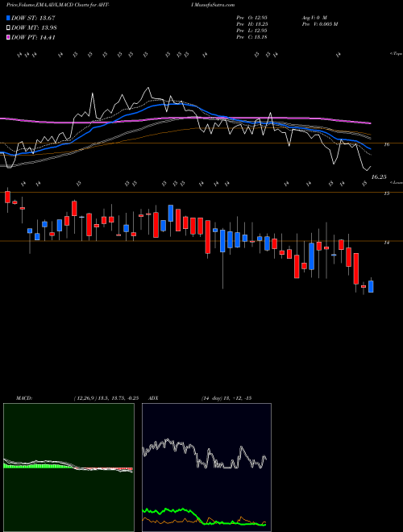The height and width of the screenshot is (532, 403).
Task: Select the DOW ST: 13.67 label
Action: 33,18
